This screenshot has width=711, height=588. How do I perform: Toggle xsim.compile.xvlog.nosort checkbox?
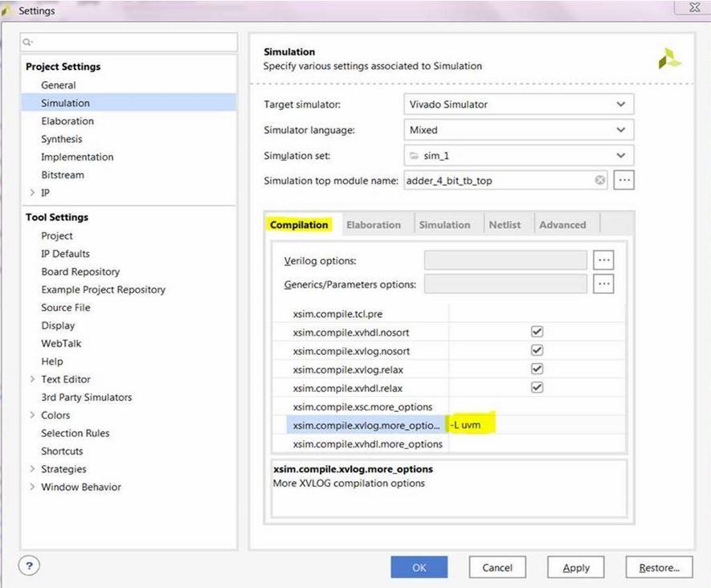click(x=537, y=350)
